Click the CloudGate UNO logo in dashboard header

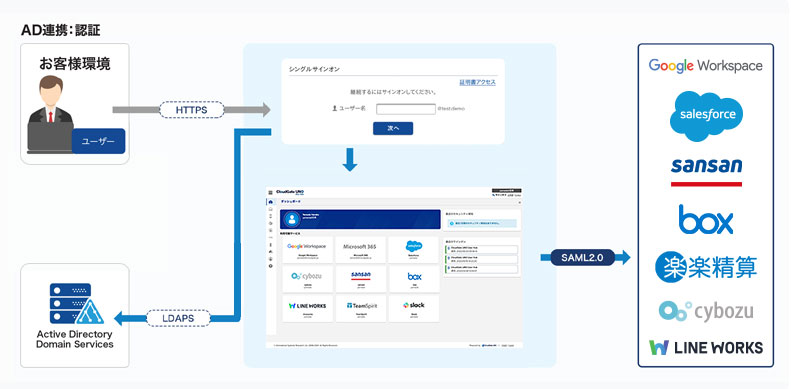pos(290,192)
